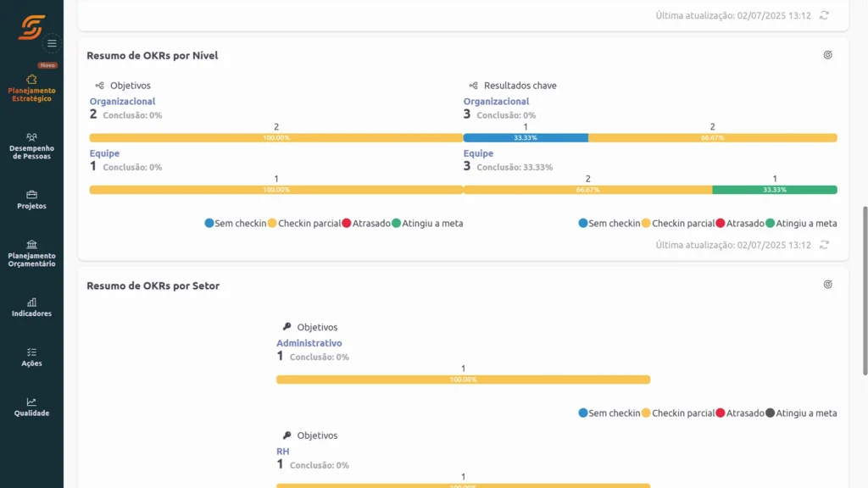Open Planejamento Orçamentário in the sidebar
868x488 pixels.
click(x=31, y=254)
